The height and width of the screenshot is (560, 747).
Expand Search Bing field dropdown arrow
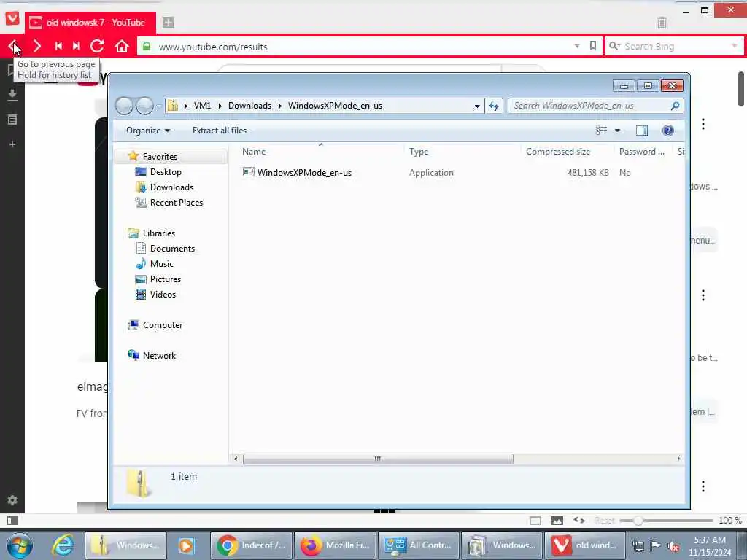(x=734, y=46)
